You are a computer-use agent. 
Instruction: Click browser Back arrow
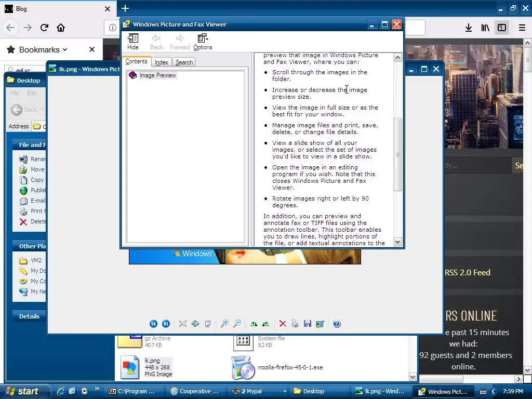[x=10, y=28]
